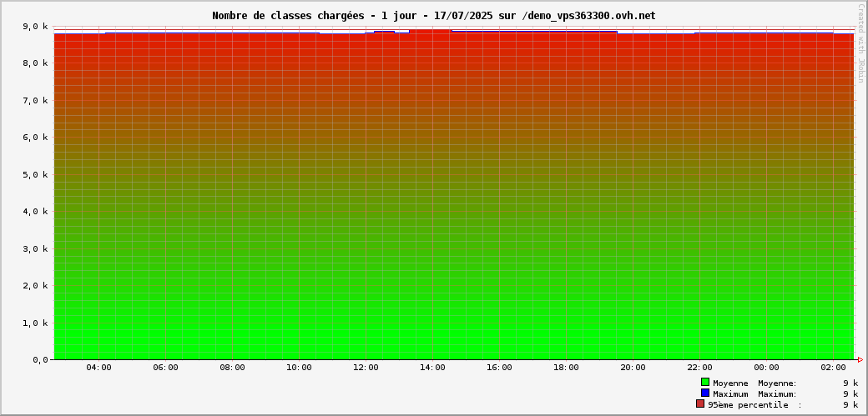Image resolution: width=868 pixels, height=416 pixels.
Task: Click the 3,0 k y-axis label
Action: point(35,248)
